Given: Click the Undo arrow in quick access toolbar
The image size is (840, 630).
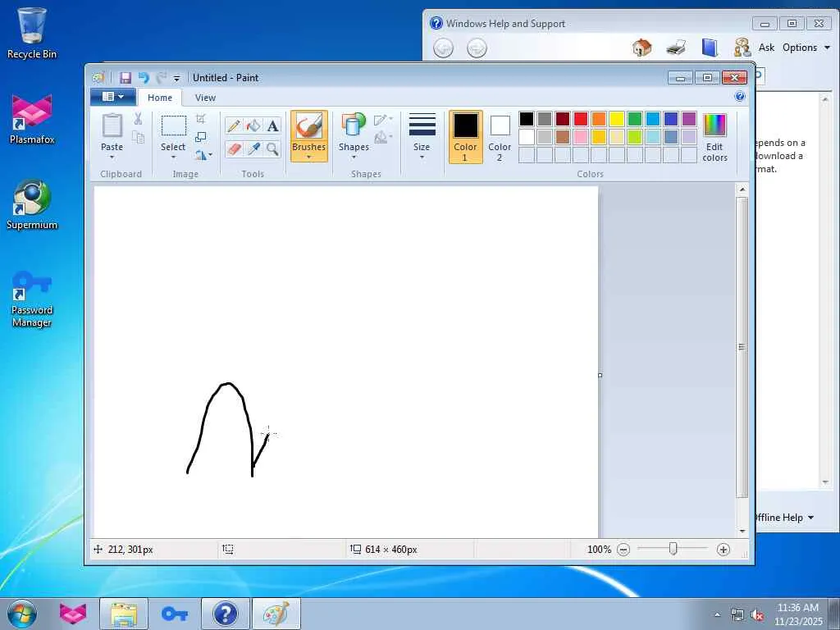Looking at the screenshot, I should click(144, 78).
